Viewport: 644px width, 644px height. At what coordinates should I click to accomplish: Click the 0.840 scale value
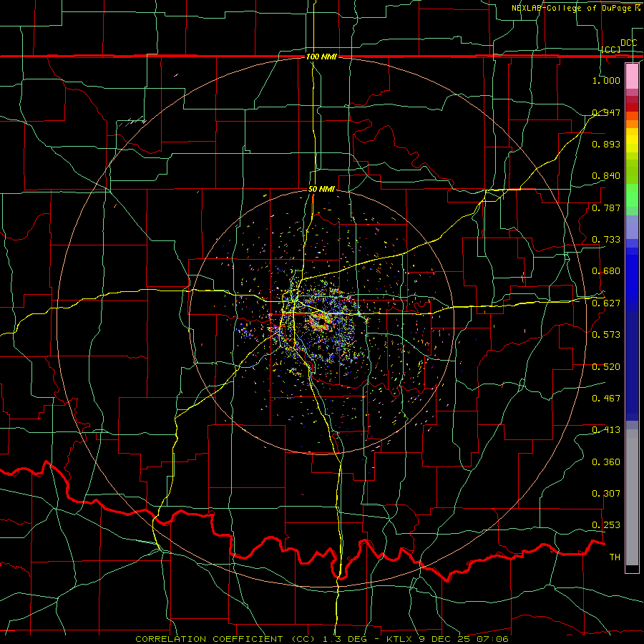coord(606,176)
